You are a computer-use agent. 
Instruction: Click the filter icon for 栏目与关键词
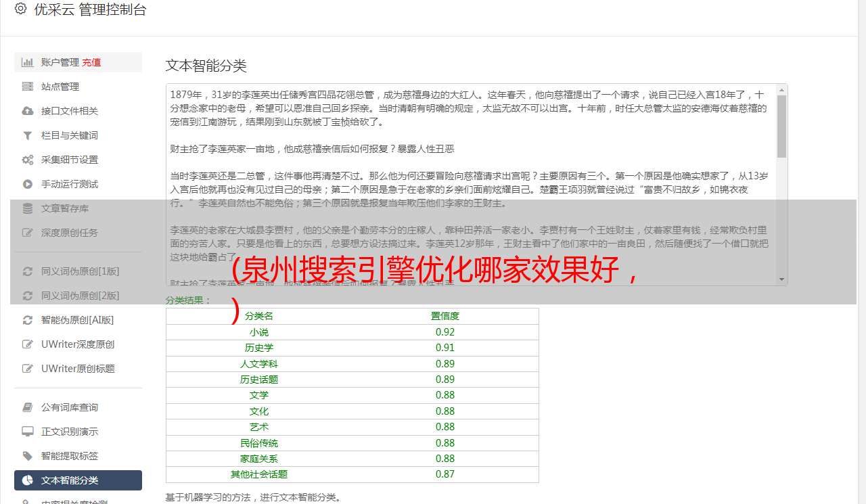(28, 135)
